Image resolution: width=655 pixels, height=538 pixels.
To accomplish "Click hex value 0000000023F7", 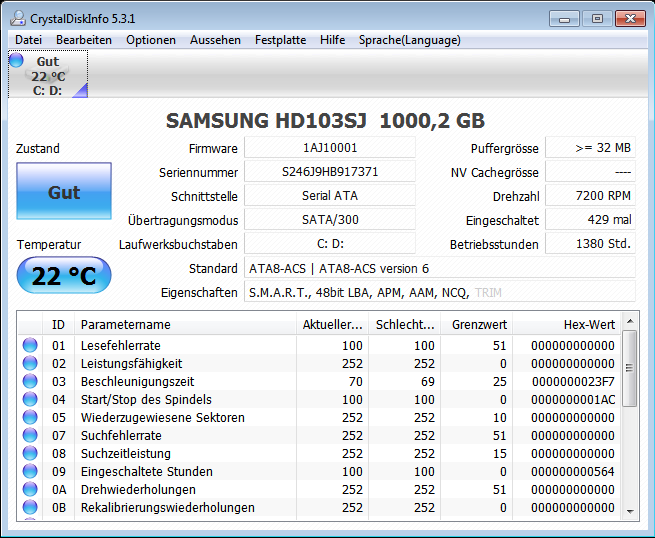I will point(573,381).
